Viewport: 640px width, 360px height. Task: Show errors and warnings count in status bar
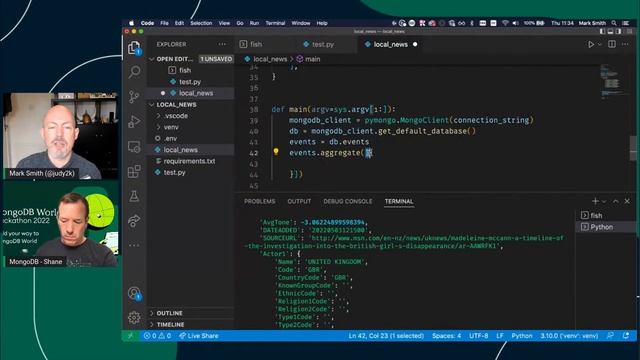pos(157,336)
